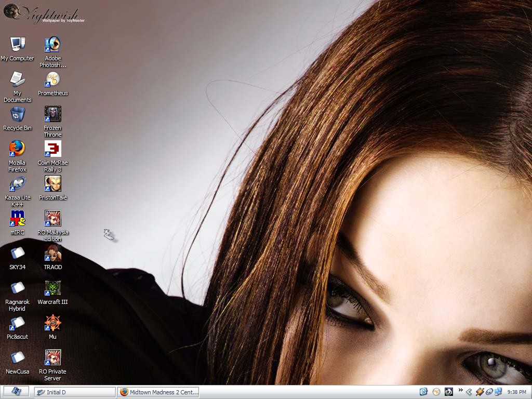Screen dimensions: 532x399
Task: Open the SKY34 folder
Action: click(x=17, y=254)
